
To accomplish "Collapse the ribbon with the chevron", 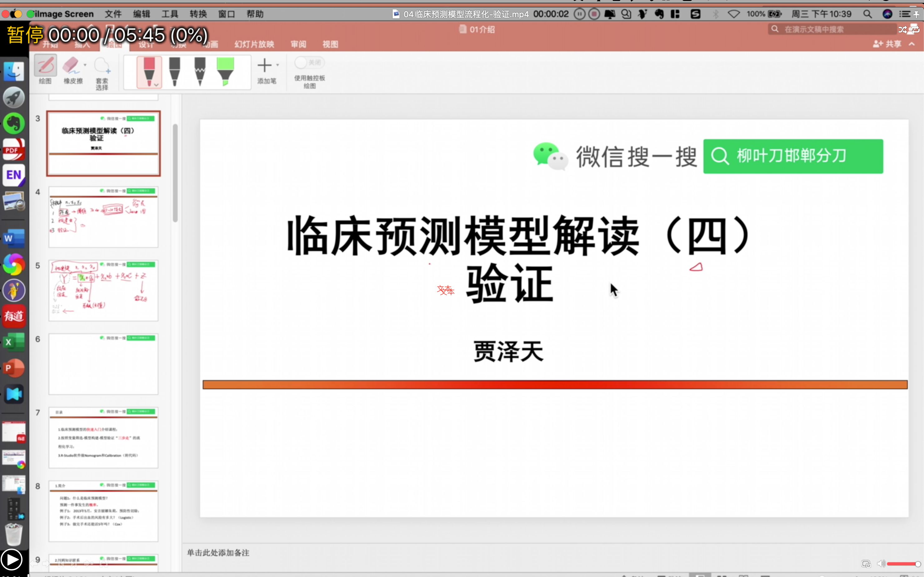I will (912, 44).
